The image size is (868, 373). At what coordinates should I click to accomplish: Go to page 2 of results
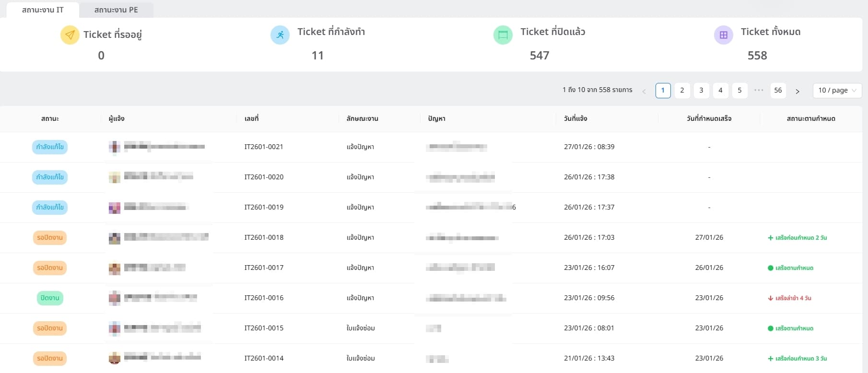pyautogui.click(x=682, y=90)
